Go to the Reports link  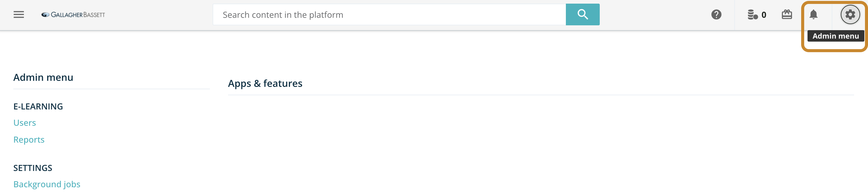(29, 140)
